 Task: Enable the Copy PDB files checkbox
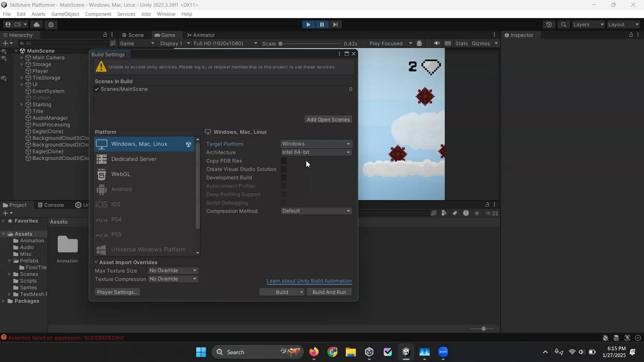[x=283, y=161]
